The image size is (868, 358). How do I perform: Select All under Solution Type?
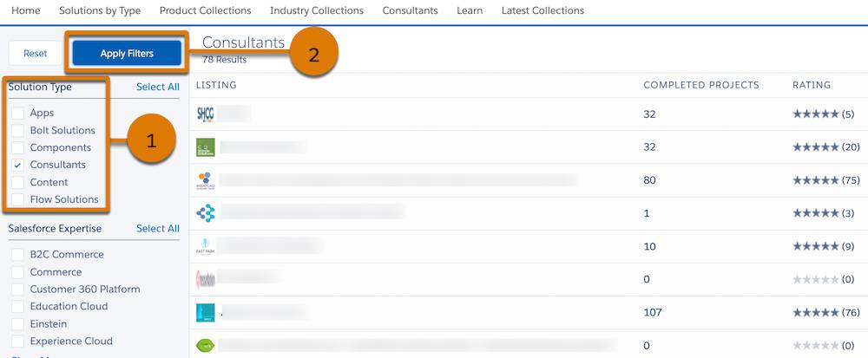[158, 87]
